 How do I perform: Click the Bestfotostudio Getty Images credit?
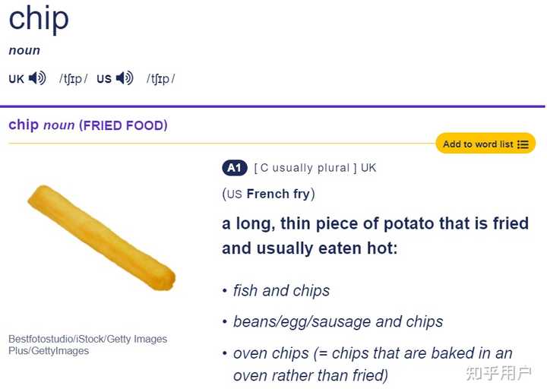87,345
